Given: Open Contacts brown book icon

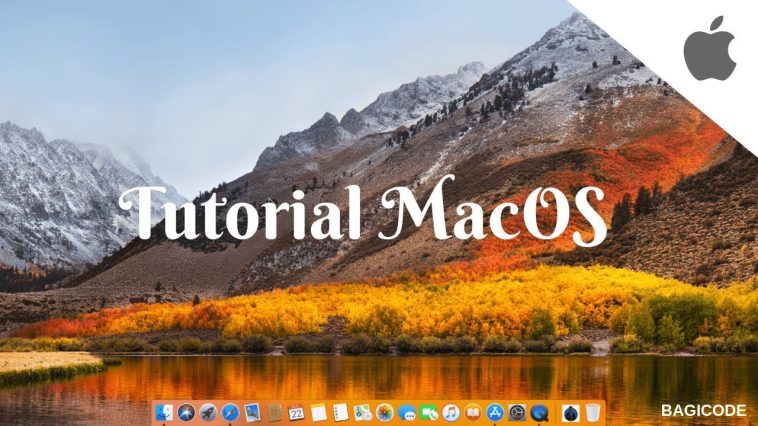Looking at the screenshot, I should click(x=275, y=413).
